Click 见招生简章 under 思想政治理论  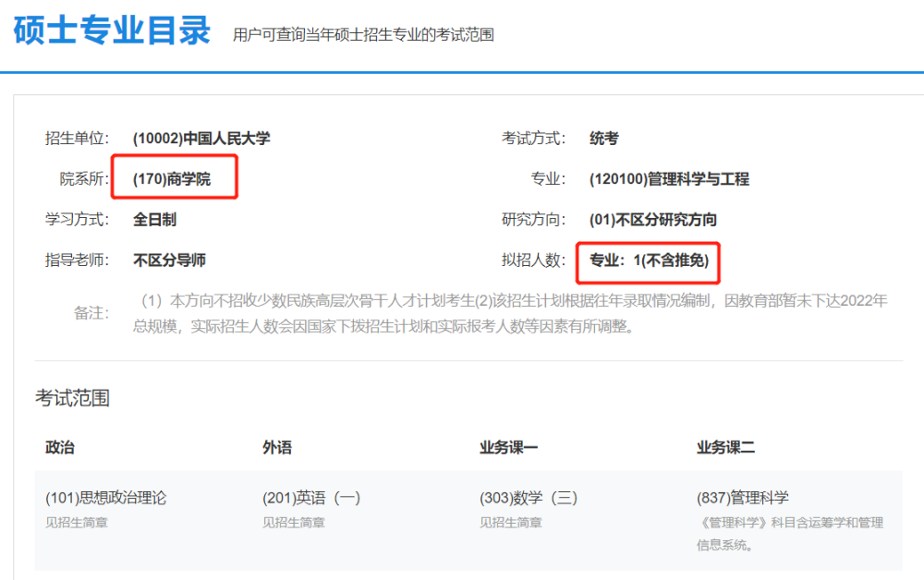pos(77,523)
